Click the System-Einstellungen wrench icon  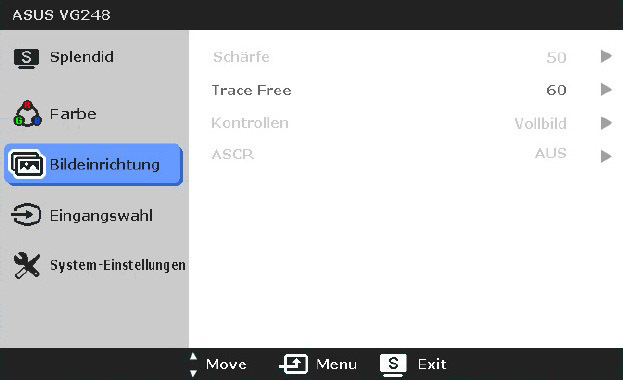27,265
